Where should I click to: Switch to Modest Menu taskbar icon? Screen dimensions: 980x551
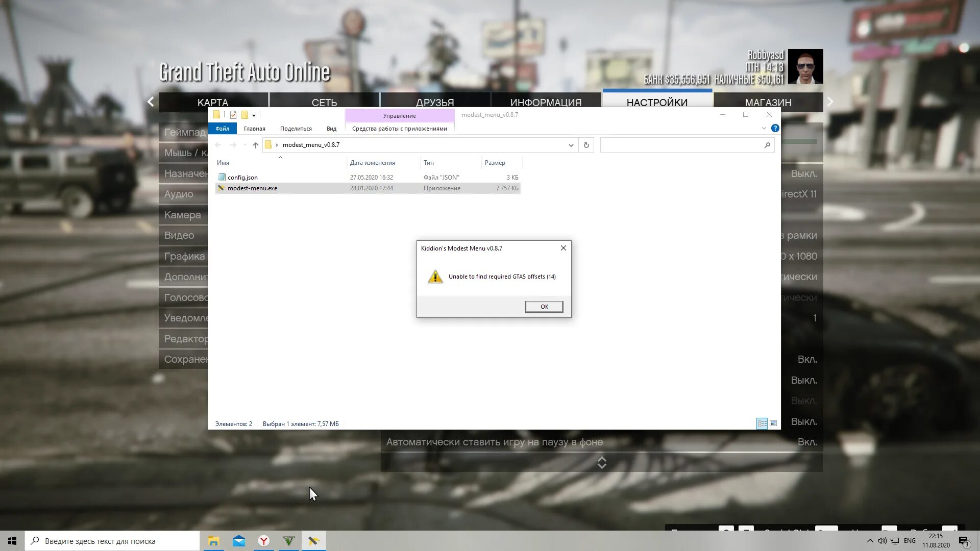pyautogui.click(x=313, y=541)
